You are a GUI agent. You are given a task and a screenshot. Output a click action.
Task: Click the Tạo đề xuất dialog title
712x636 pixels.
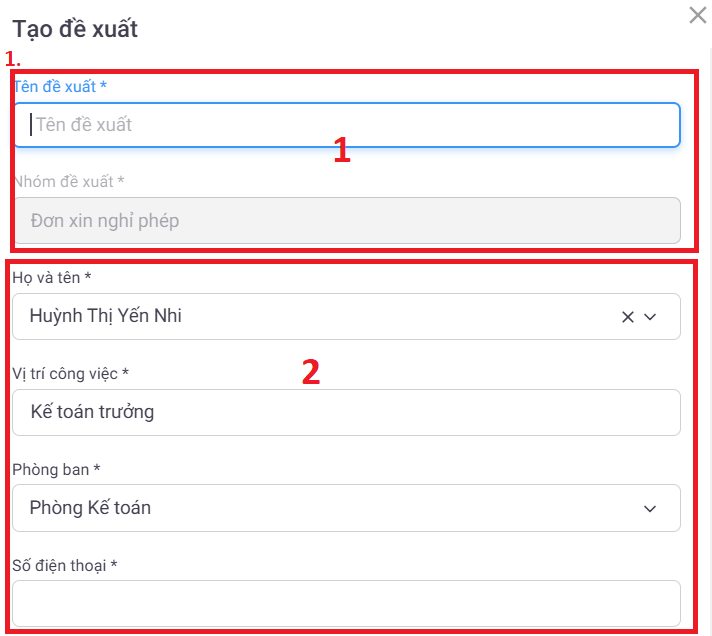[75, 29]
